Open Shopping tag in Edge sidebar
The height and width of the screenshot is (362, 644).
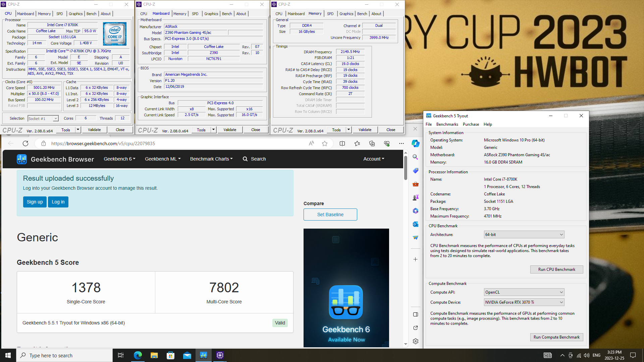click(415, 171)
